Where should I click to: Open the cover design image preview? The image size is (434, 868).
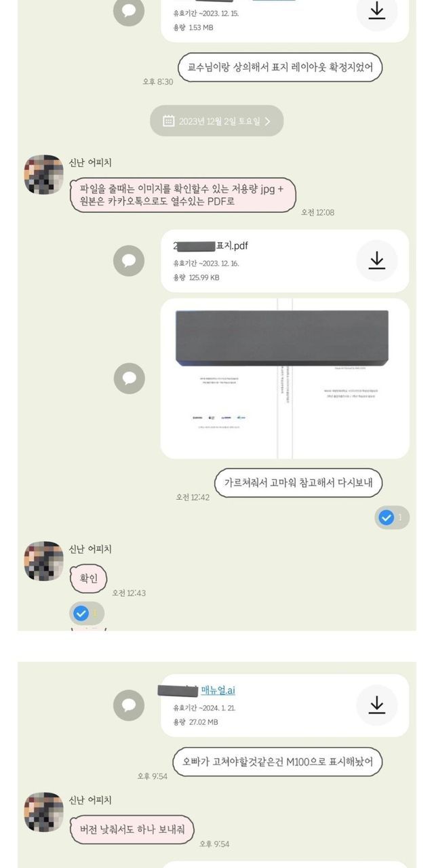[285, 378]
